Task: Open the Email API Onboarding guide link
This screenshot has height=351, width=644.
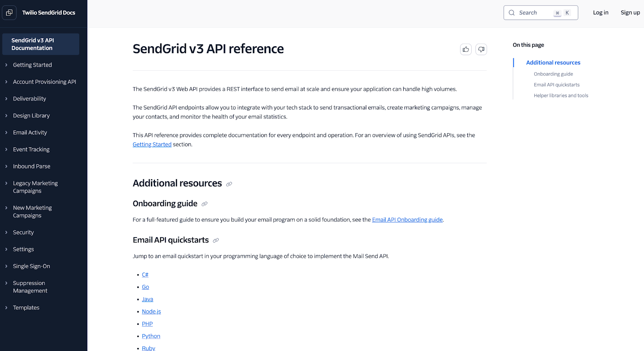Action: (x=407, y=220)
